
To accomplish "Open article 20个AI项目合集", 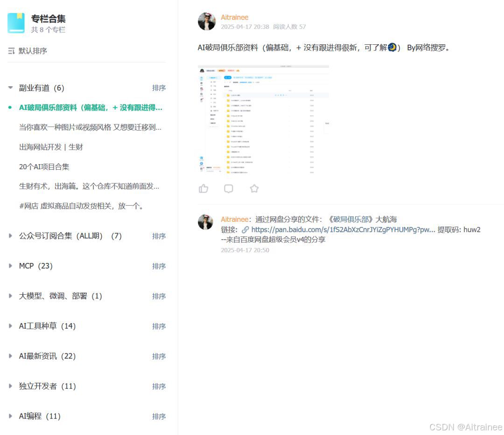I will 44,167.
